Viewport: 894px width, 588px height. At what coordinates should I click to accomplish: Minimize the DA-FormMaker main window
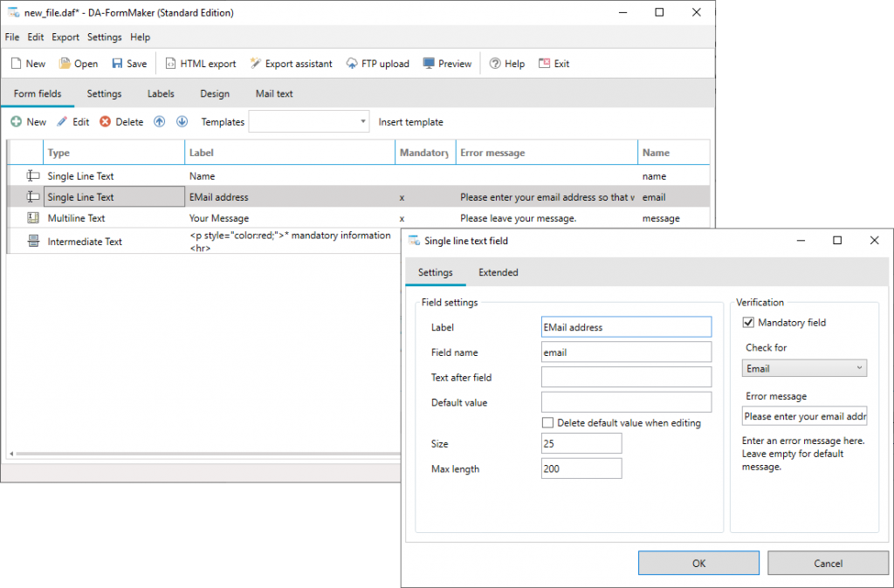click(623, 12)
